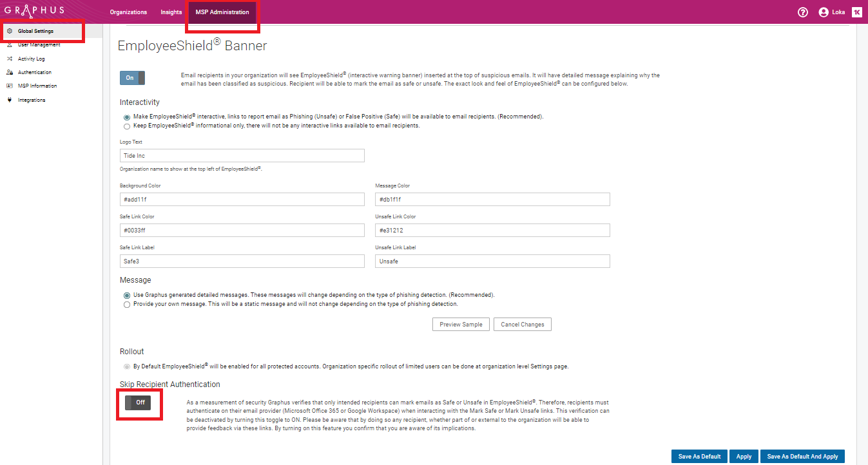Click the Rollout default EmployeeShield radio
Screen dimensions: 868x465
point(127,366)
